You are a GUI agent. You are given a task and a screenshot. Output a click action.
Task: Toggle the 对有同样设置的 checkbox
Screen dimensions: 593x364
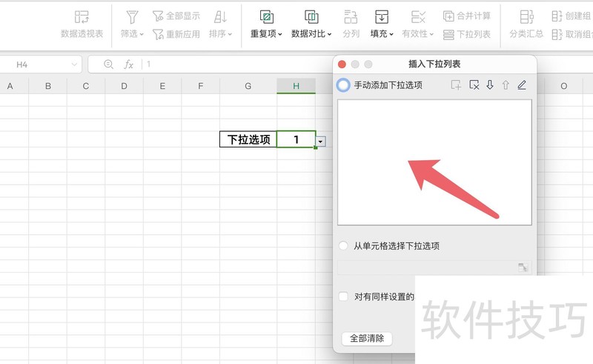[x=343, y=297]
